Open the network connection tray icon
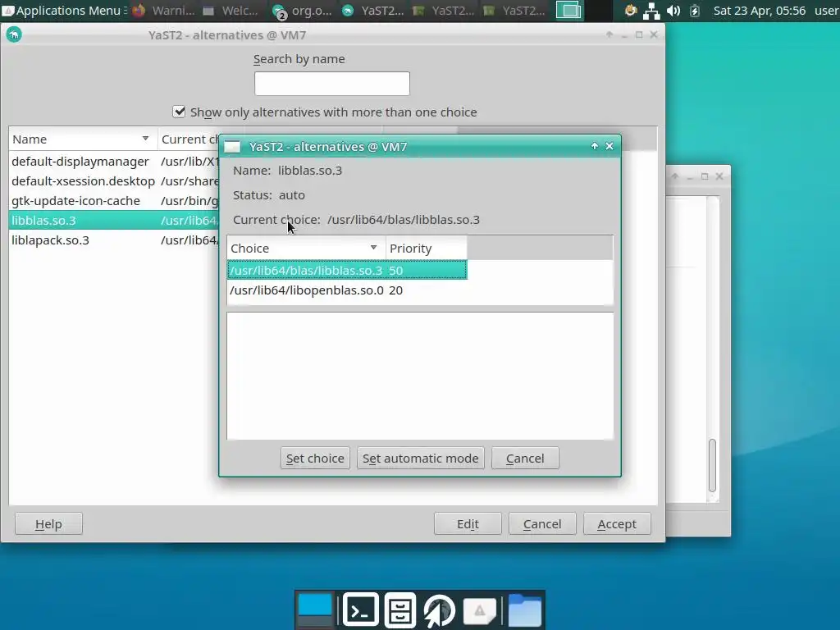The height and width of the screenshot is (630, 840). tap(651, 11)
